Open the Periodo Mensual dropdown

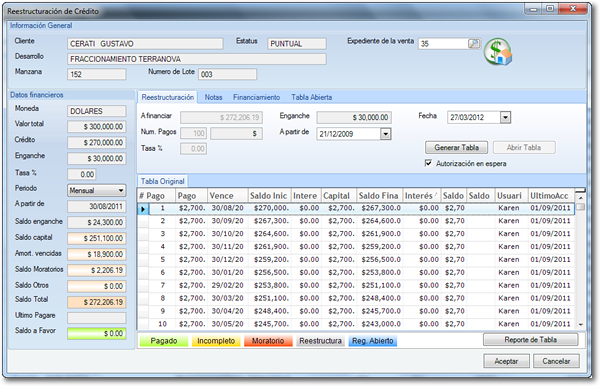121,190
